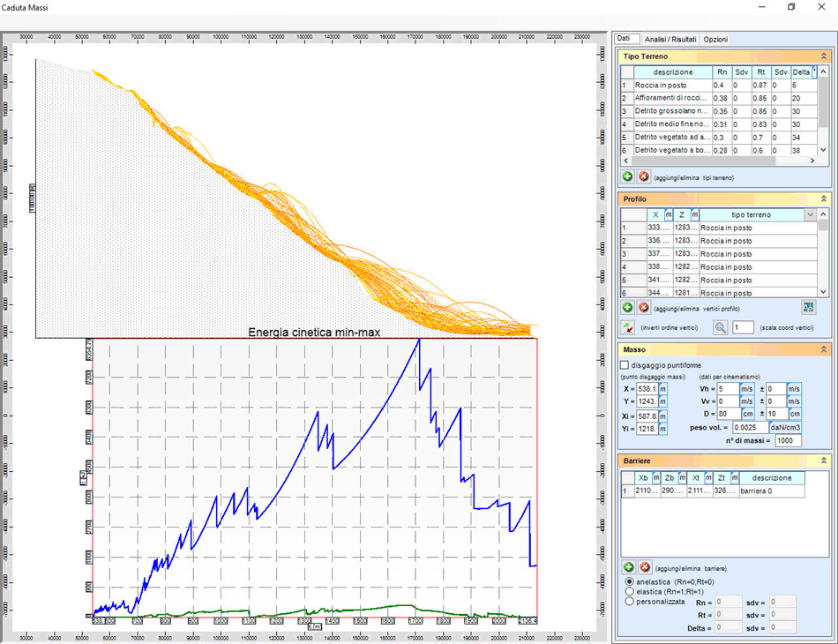Click the invert vertex order icon
The height and width of the screenshot is (644, 838).
(x=627, y=327)
